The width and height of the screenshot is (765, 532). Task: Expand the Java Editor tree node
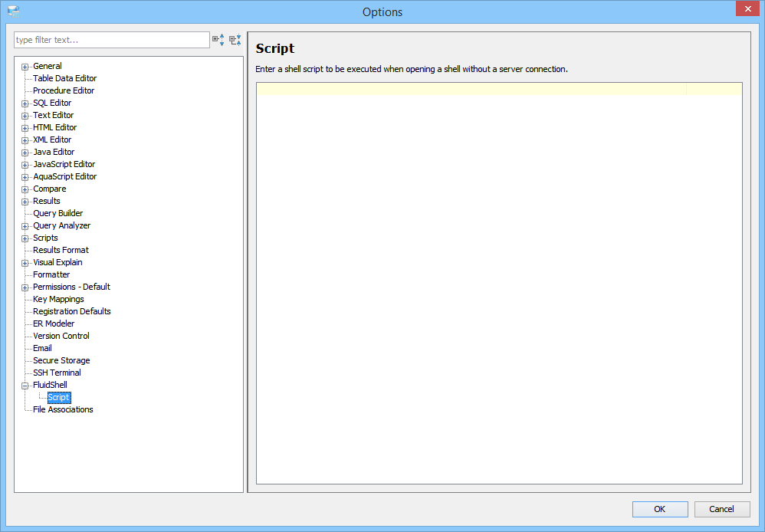(25, 153)
